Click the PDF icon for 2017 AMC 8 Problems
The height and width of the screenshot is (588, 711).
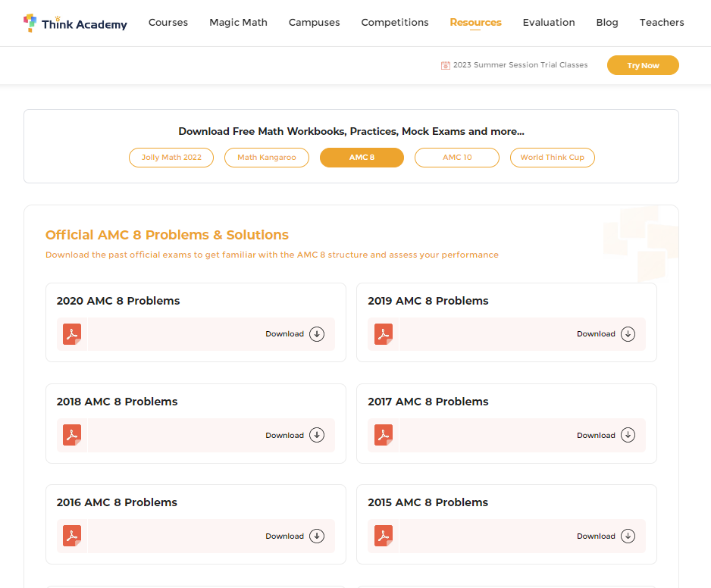pyautogui.click(x=384, y=435)
